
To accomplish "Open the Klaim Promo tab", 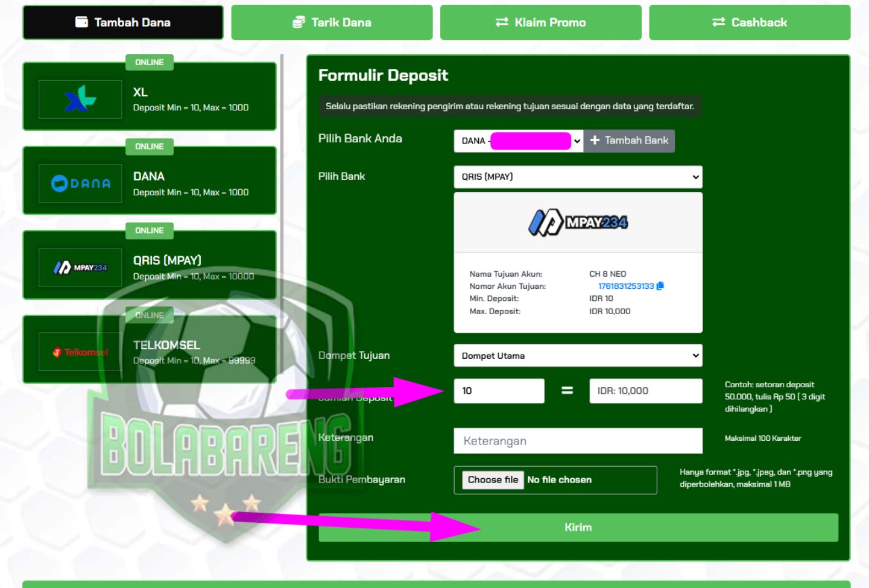I will pos(541,22).
